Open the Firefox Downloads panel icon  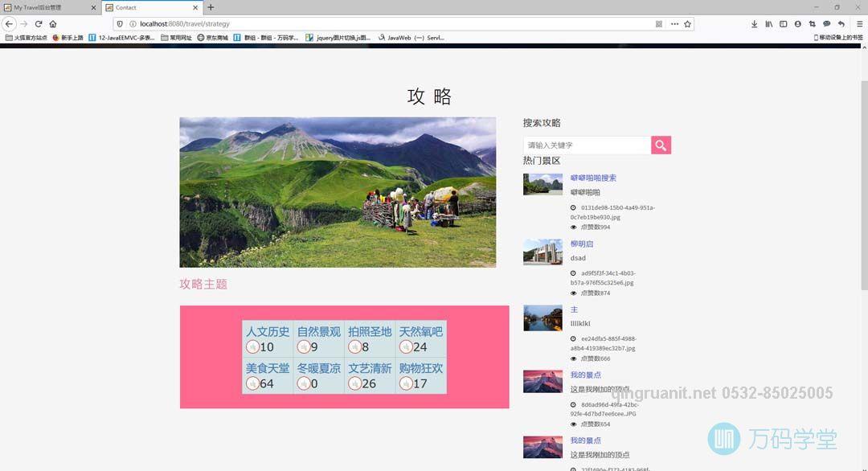755,23
